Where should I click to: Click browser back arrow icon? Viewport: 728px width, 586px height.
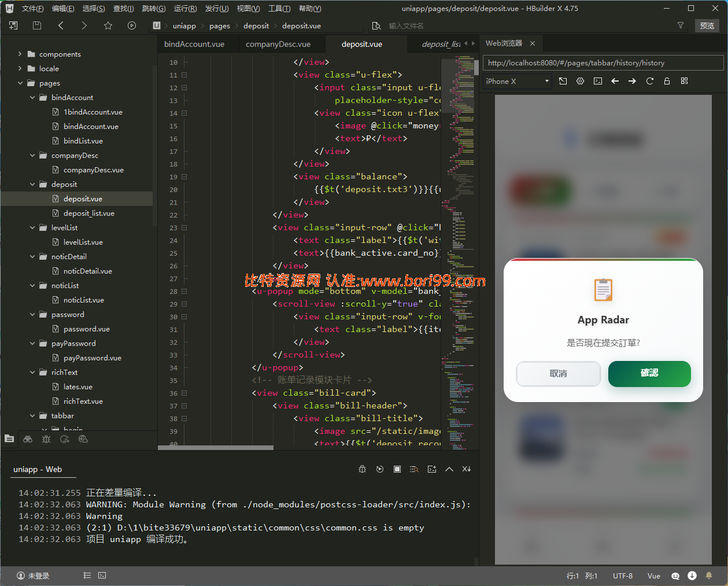tap(615, 81)
